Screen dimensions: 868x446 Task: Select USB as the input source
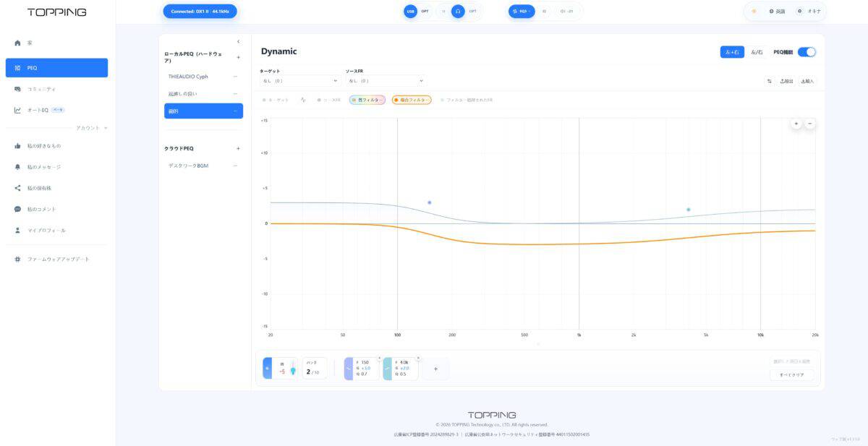pyautogui.click(x=410, y=12)
